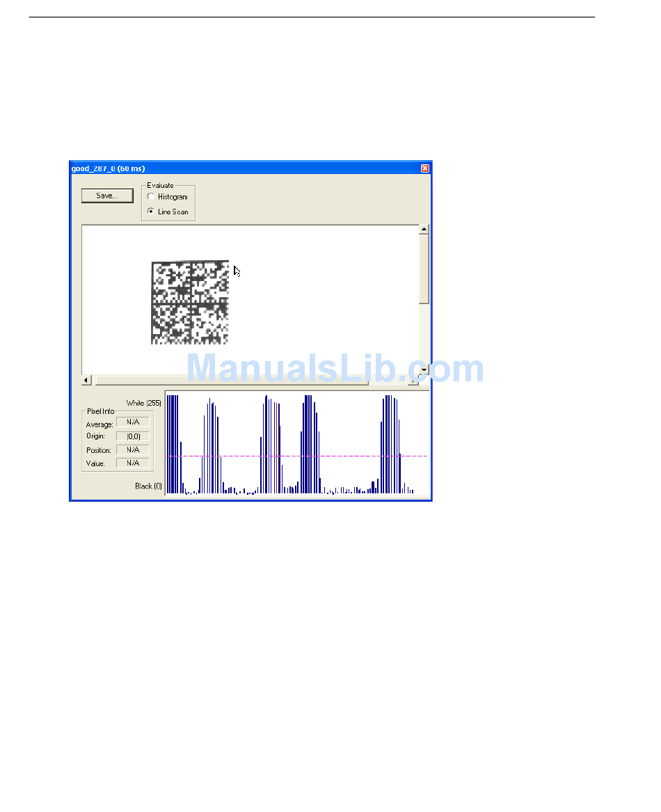Click the Save... button
661x812 pixels.
(x=107, y=196)
